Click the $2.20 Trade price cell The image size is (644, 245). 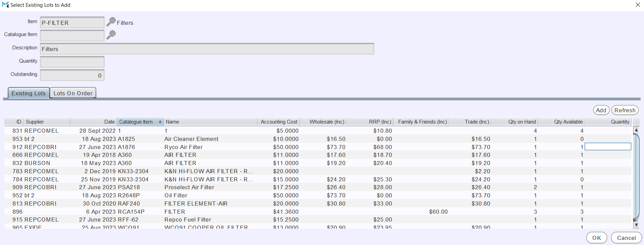483,171
